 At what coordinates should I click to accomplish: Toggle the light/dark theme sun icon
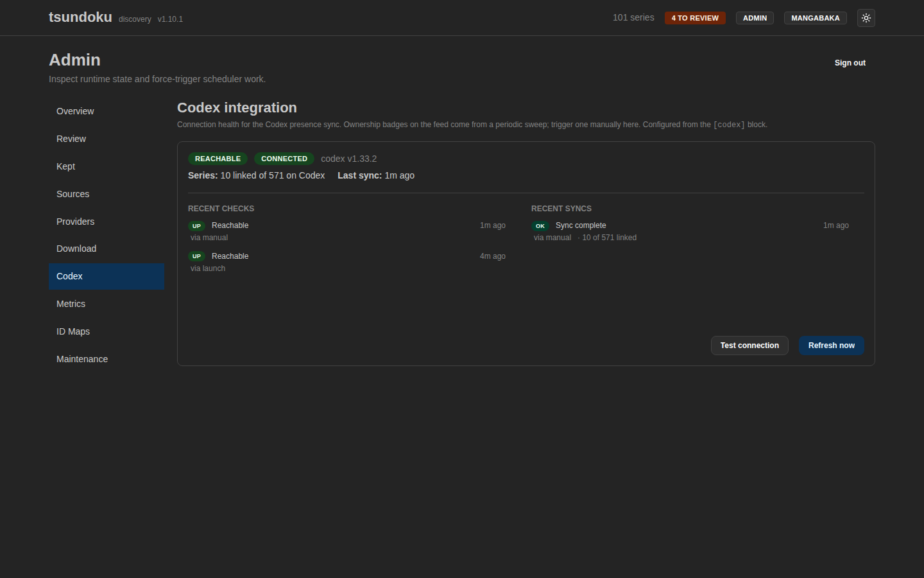pyautogui.click(x=866, y=18)
